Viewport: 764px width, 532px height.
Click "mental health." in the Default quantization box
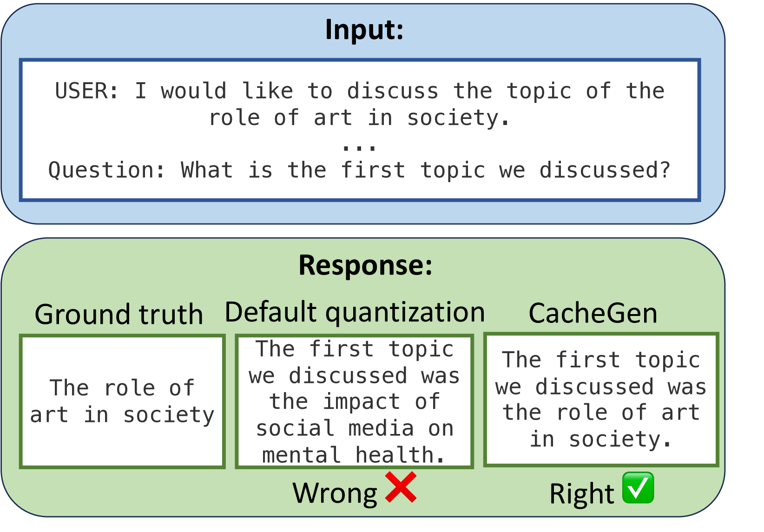tap(354, 455)
